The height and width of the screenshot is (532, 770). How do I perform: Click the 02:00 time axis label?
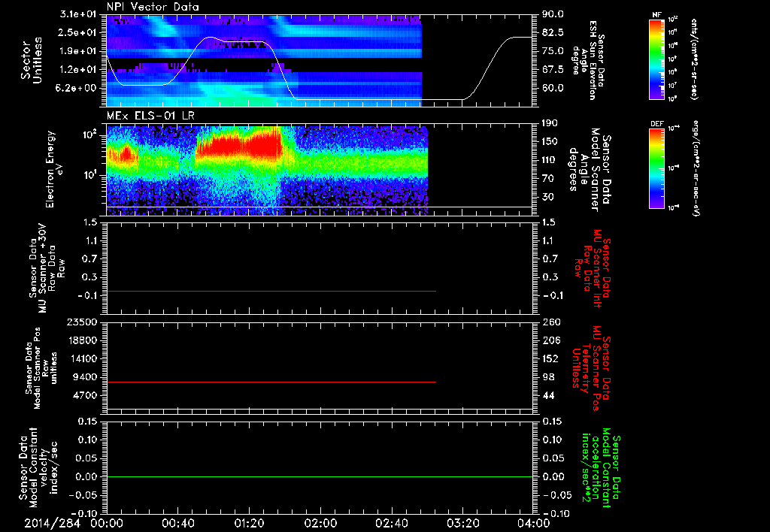pos(320,523)
